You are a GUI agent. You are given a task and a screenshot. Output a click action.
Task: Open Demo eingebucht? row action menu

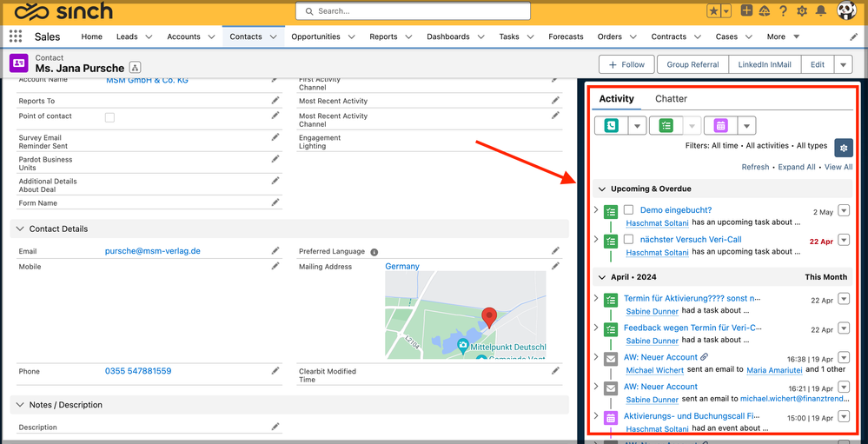[843, 210]
